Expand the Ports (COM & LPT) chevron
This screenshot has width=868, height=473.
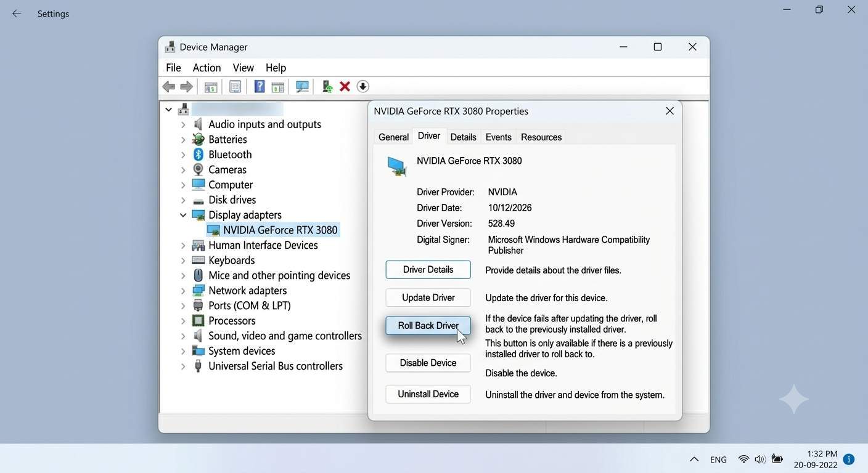click(x=183, y=305)
